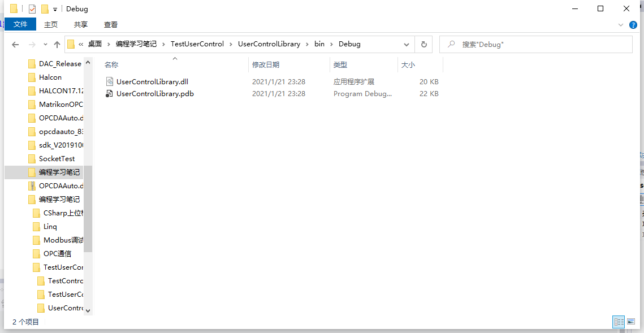Refresh the Debug folder view
644x333 pixels.
click(x=424, y=44)
